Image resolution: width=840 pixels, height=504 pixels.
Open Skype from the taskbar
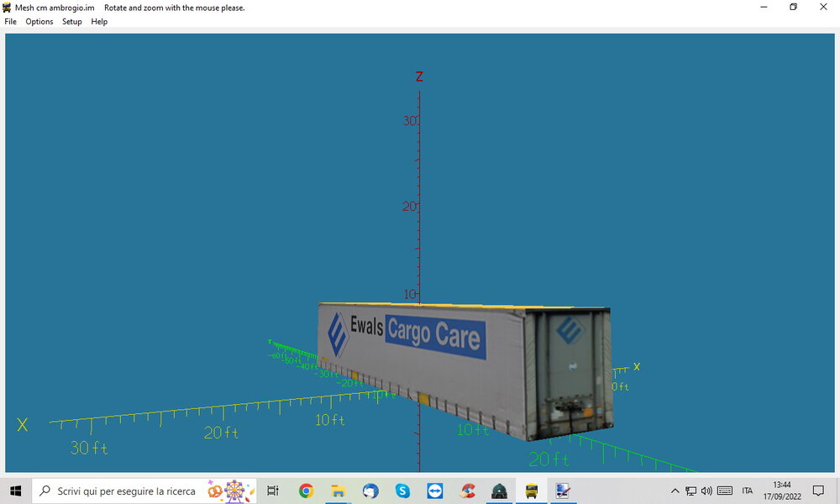[x=402, y=491]
